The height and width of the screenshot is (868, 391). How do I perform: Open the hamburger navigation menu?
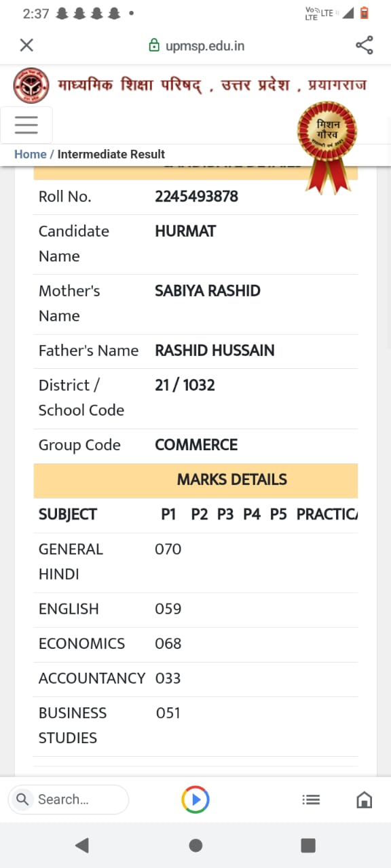(x=26, y=125)
